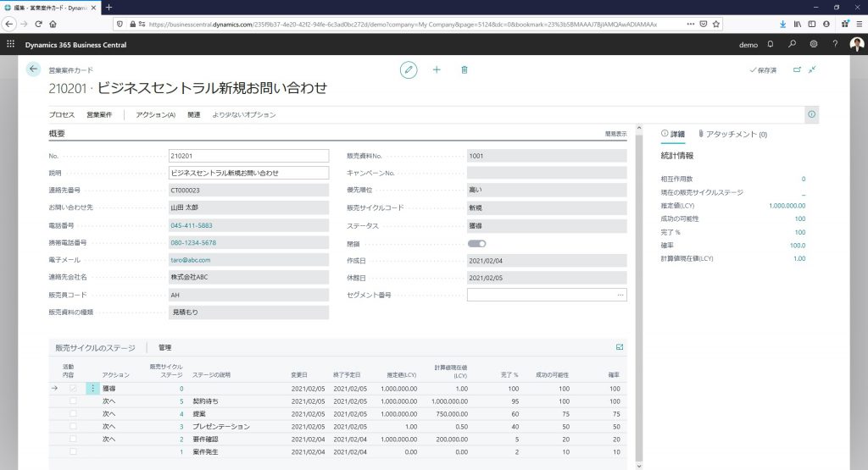Click the search magnifier in the header
Screen dimensions: 868x470
pyautogui.click(x=792, y=43)
